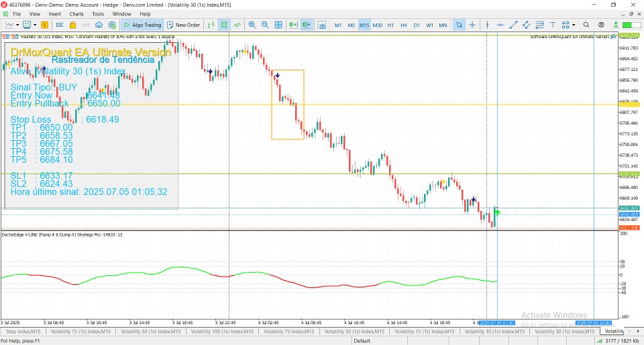The height and width of the screenshot is (345, 644).
Task: Open the File menu
Action: (x=17, y=14)
